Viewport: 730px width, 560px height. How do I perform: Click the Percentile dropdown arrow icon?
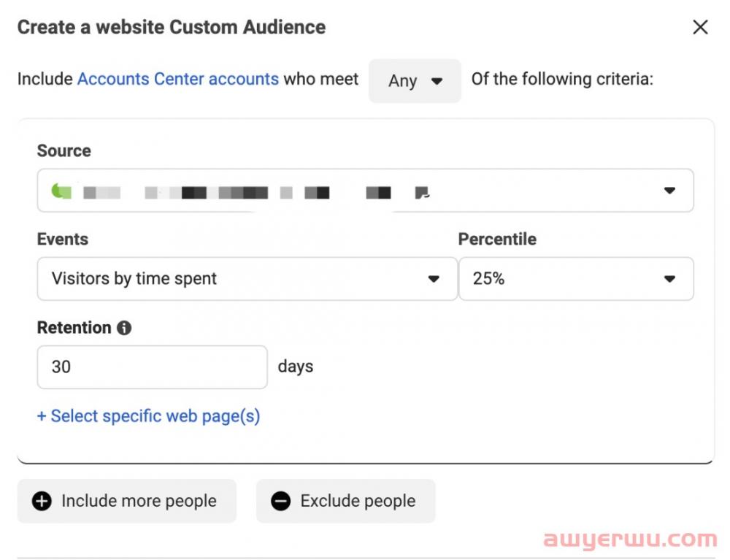[x=669, y=279]
